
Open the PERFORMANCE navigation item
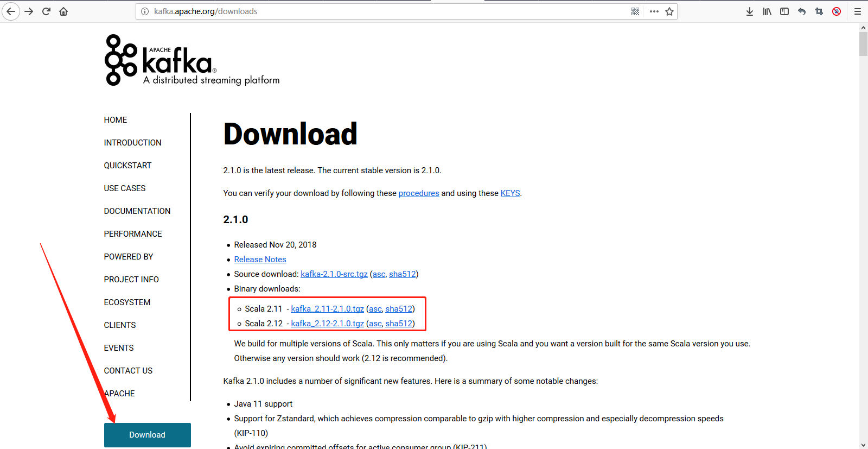coord(133,234)
